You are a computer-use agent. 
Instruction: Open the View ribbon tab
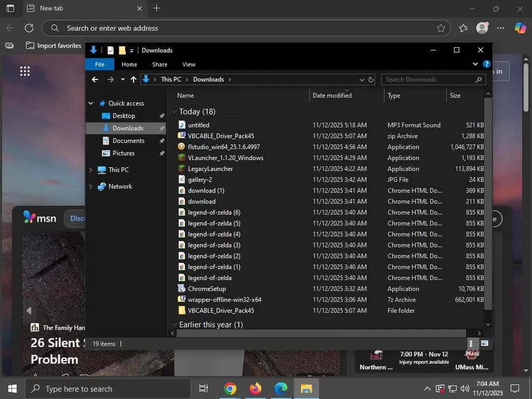(x=189, y=64)
